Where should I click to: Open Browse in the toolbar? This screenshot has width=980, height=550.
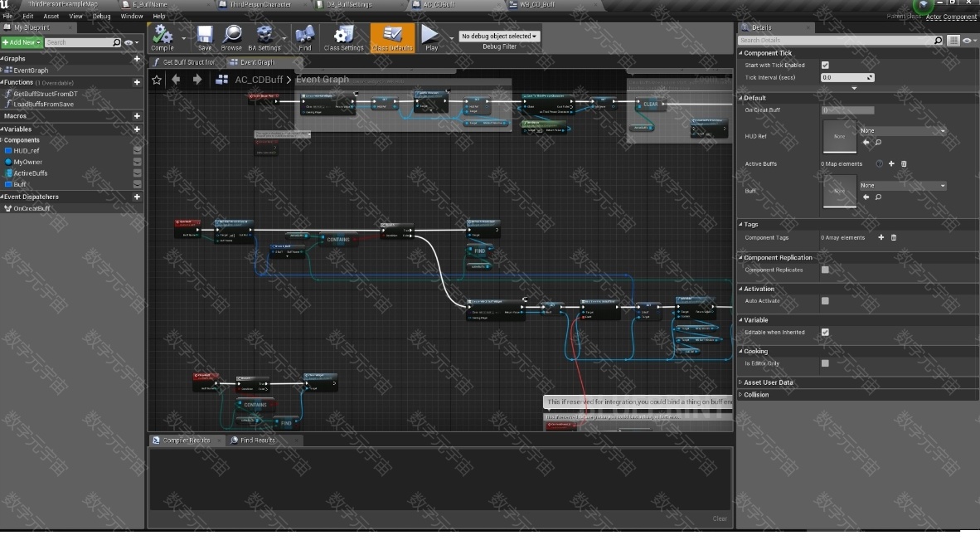(231, 37)
